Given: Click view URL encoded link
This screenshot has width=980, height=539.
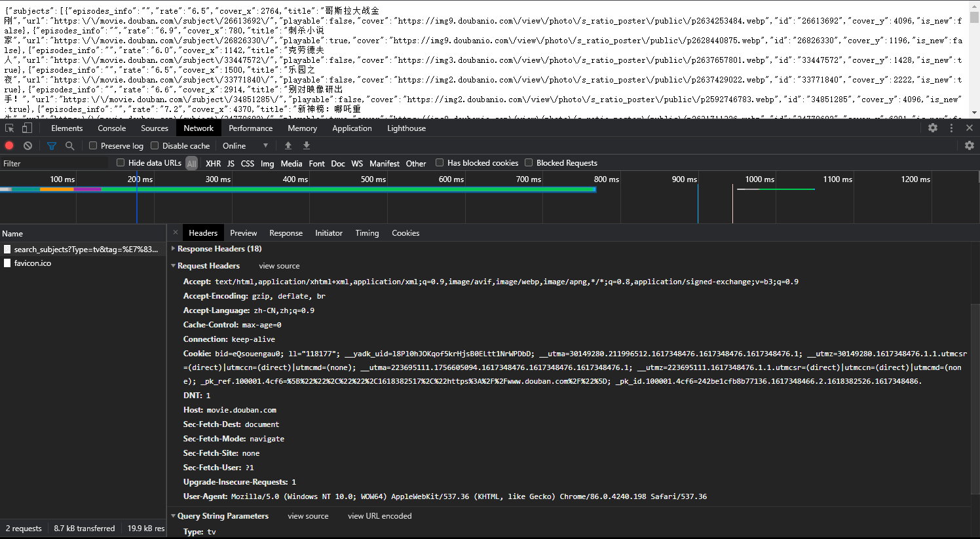Looking at the screenshot, I should [380, 516].
